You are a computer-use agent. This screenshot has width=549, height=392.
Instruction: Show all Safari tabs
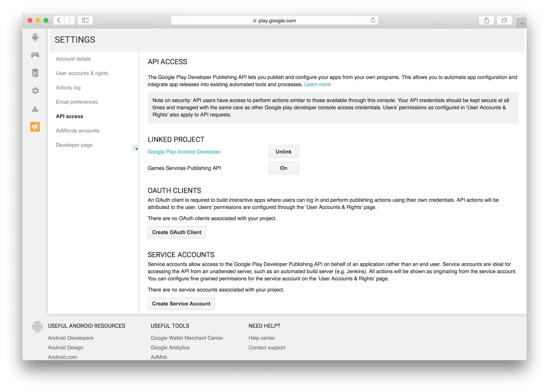click(x=504, y=20)
